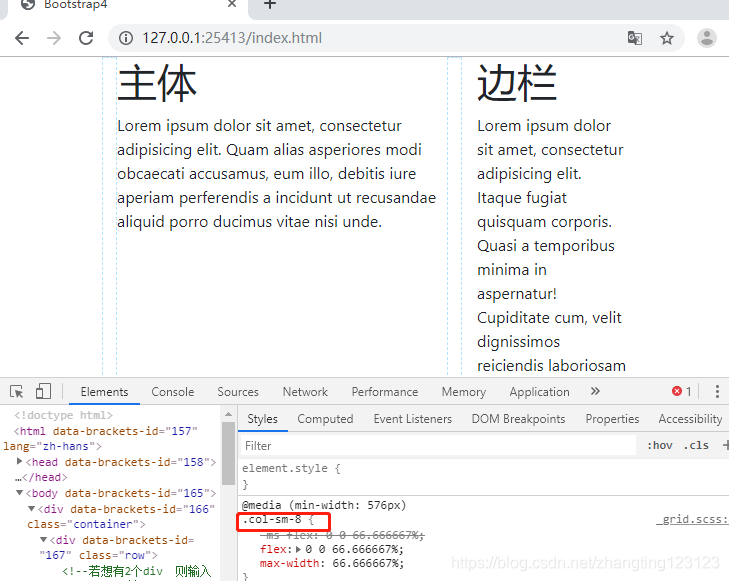This screenshot has width=729, height=581.
Task: Select the Accessibility sidebar tab
Action: point(690,419)
